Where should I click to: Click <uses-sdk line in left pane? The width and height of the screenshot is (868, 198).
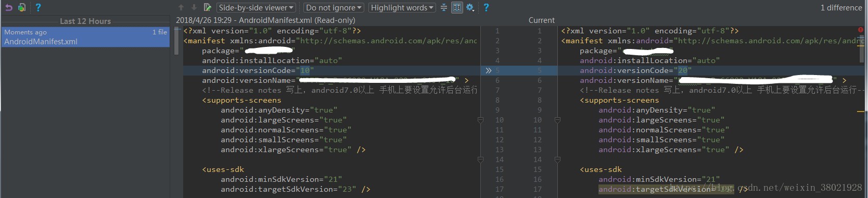(x=223, y=169)
